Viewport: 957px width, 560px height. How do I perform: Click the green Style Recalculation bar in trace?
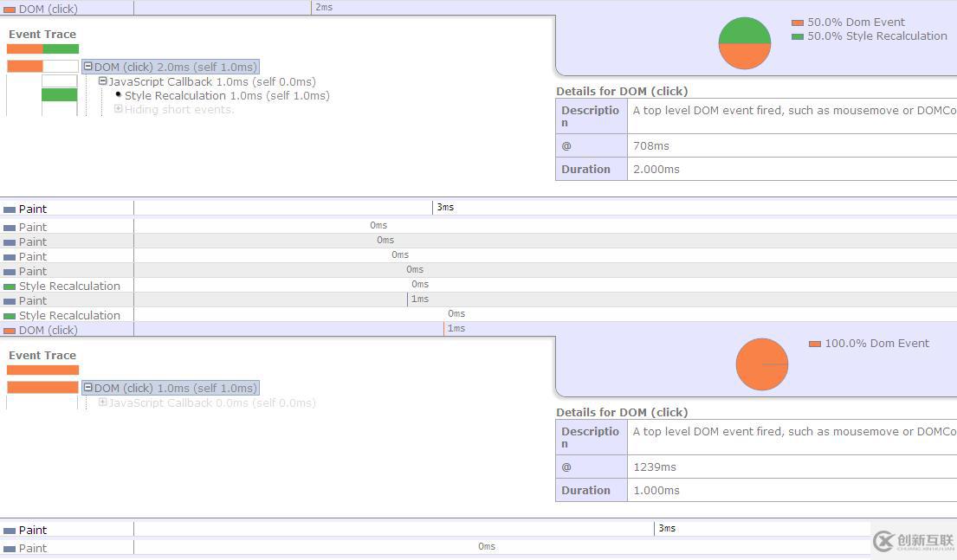tap(59, 94)
